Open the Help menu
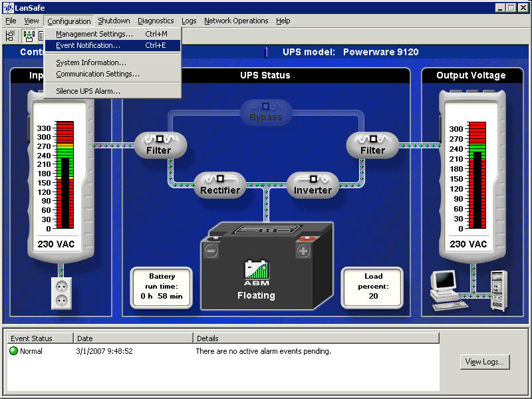 [x=283, y=21]
